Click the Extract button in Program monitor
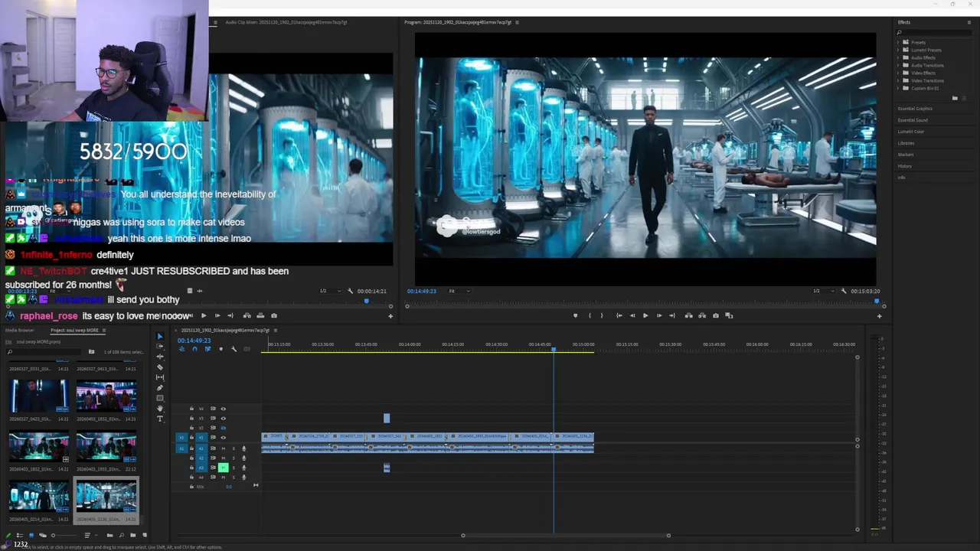980x551 pixels. coord(702,315)
